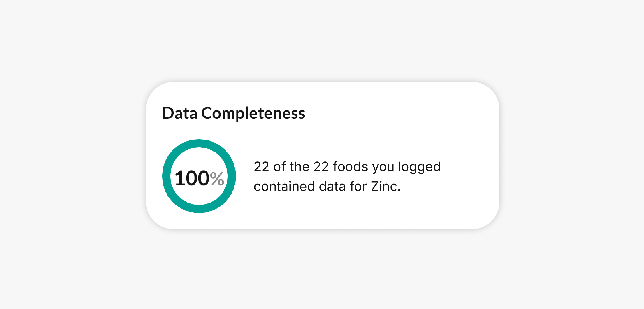The height and width of the screenshot is (309, 644).
Task: Click the word foods in the description
Action: pyautogui.click(x=350, y=167)
